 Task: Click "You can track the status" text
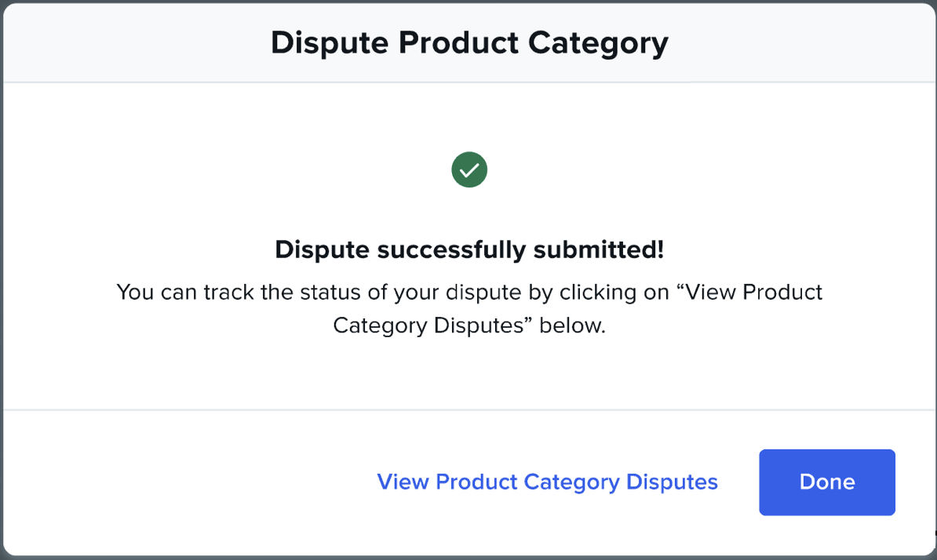click(x=237, y=292)
